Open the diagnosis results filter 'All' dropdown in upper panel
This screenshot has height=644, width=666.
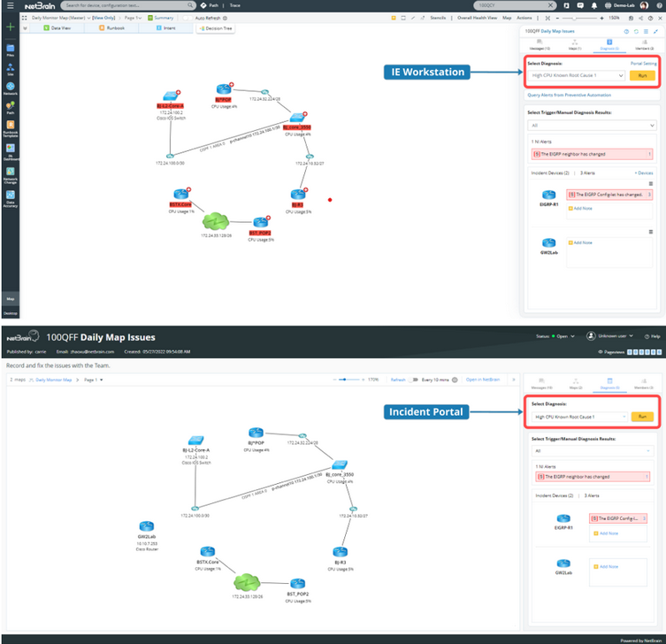pyautogui.click(x=590, y=126)
